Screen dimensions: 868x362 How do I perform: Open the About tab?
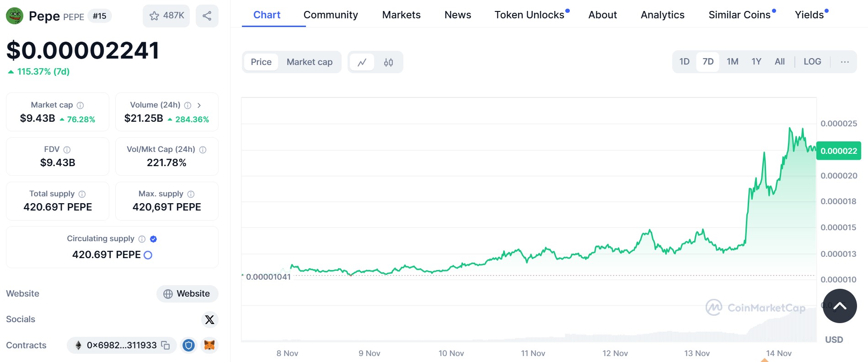[x=603, y=15]
